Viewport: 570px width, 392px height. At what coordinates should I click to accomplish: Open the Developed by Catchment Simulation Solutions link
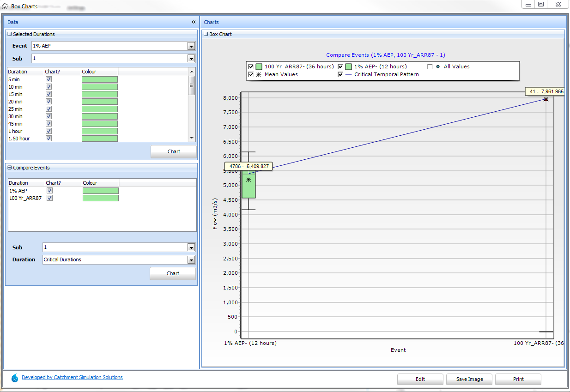(x=72, y=377)
